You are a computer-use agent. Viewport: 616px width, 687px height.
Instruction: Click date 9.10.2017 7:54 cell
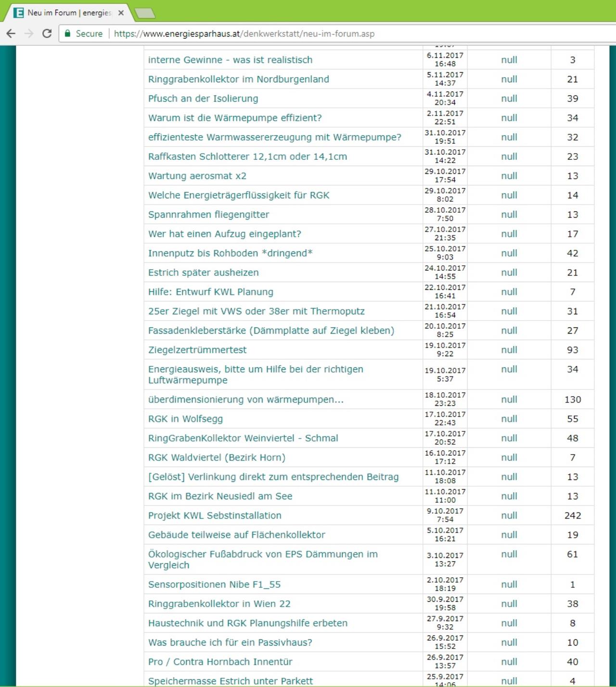point(445,515)
